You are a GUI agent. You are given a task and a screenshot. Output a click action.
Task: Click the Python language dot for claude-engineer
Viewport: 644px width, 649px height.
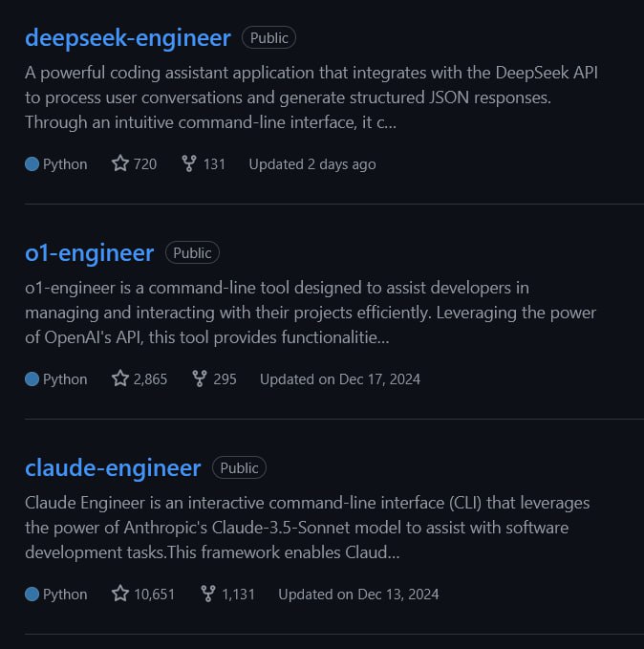point(32,594)
